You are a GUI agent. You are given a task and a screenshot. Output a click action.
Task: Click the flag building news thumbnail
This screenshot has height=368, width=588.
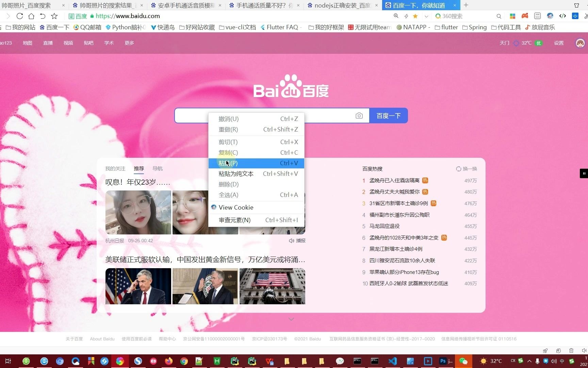pyautogui.click(x=272, y=286)
